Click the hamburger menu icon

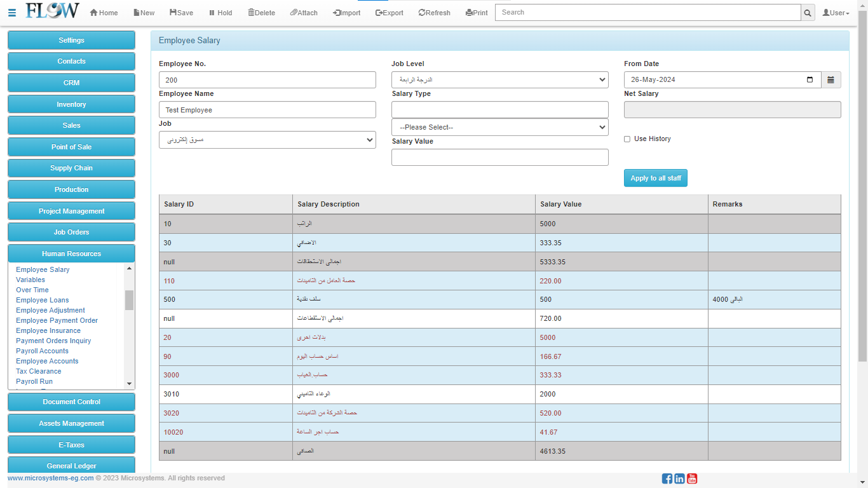pyautogui.click(x=12, y=13)
